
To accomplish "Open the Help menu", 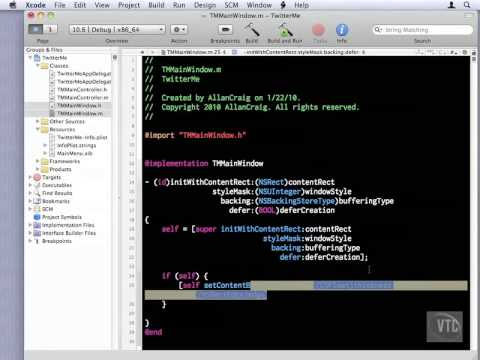I will click(x=301, y=5).
